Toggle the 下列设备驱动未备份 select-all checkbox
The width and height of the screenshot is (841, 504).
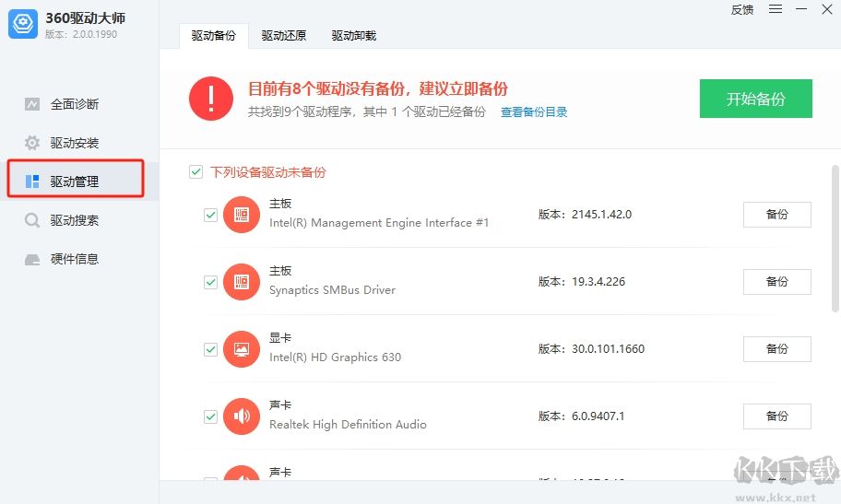(x=195, y=172)
